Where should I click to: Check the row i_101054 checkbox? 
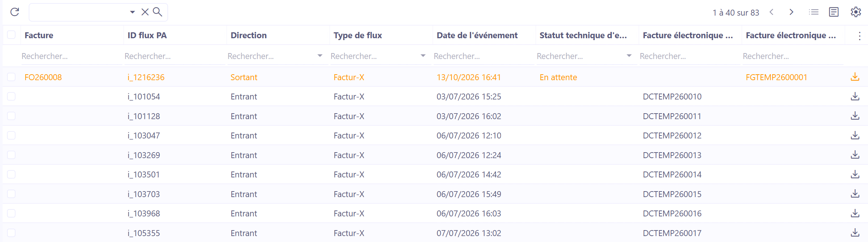[x=12, y=97]
